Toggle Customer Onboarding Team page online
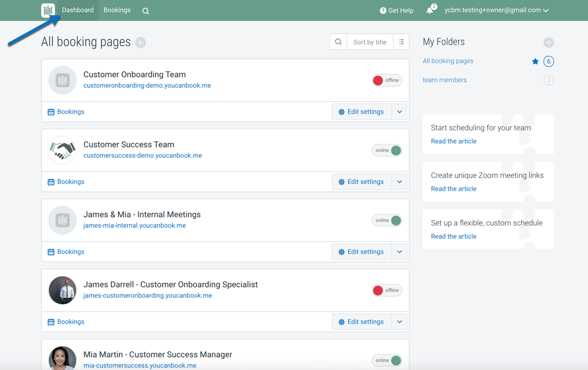Viewport: 588px width, 370px height. 387,80
